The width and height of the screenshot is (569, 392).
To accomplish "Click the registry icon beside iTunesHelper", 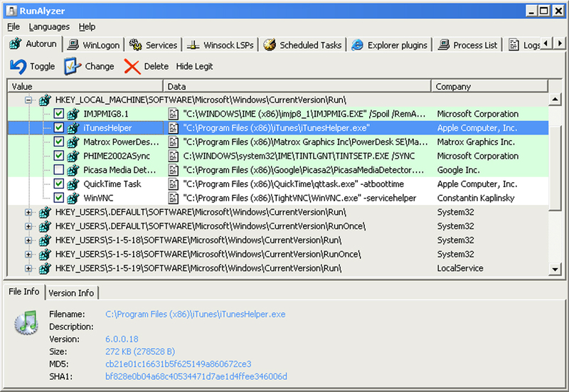I will [x=73, y=128].
